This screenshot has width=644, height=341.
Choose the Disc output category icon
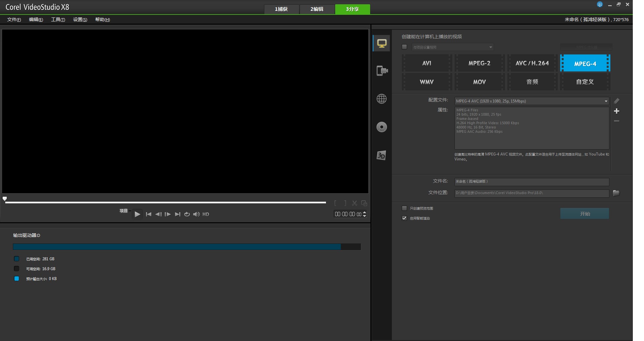coord(382,127)
